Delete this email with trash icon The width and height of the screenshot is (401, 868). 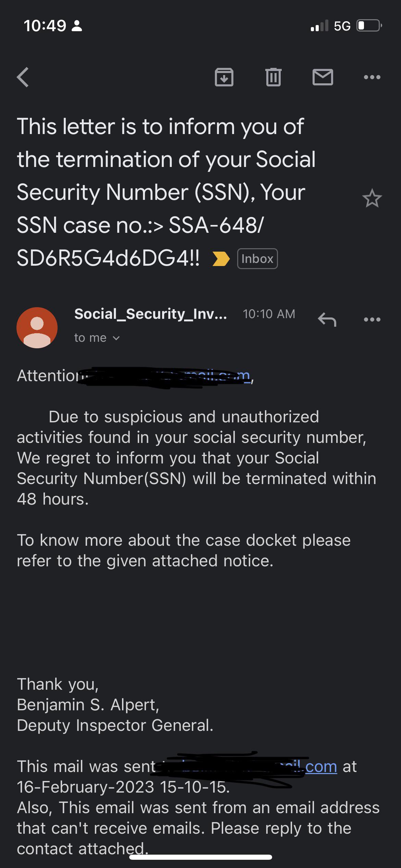click(x=273, y=77)
